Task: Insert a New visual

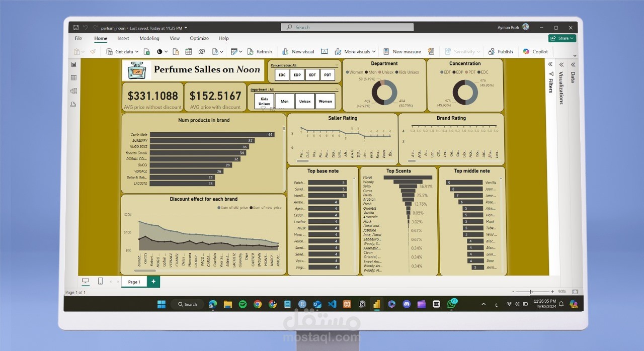Action: tap(298, 51)
